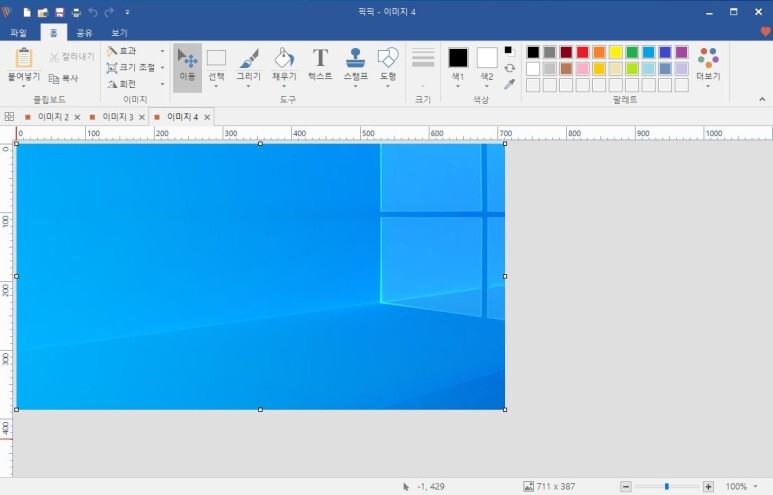The image size is (773, 495).
Task: Undo the last action
Action: 93,12
